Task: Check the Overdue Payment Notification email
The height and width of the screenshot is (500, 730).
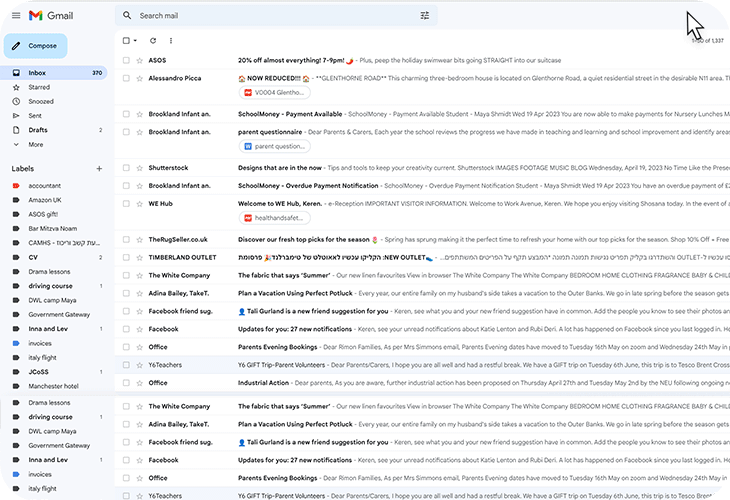Action: (x=126, y=186)
